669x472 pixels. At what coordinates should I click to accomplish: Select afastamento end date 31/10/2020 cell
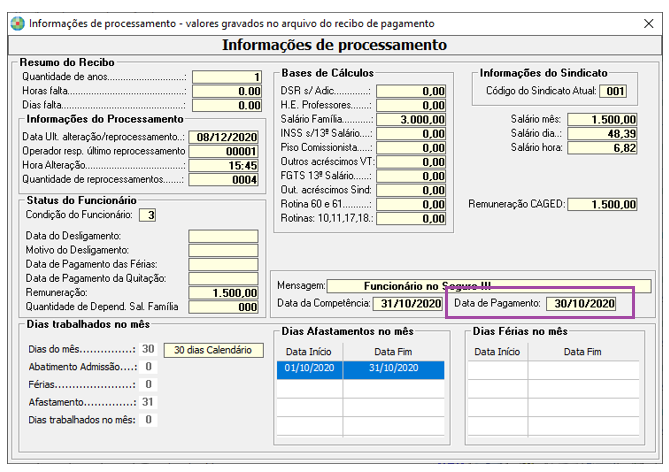(393, 370)
